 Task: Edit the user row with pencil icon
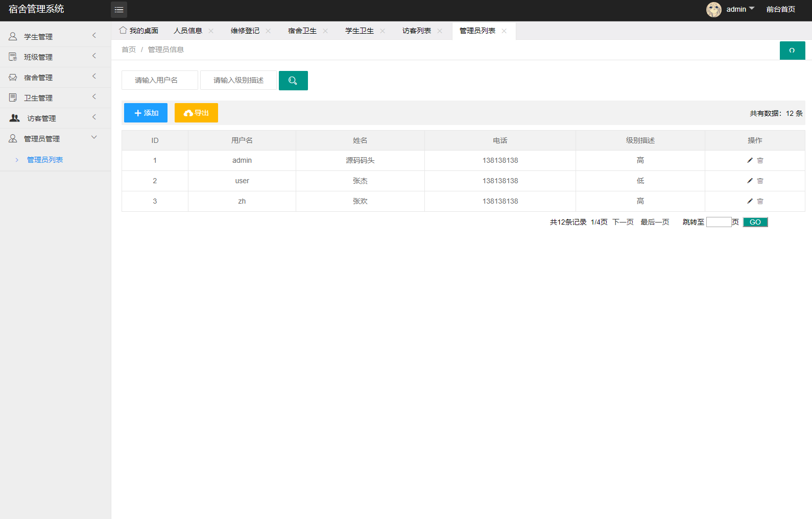coord(750,181)
